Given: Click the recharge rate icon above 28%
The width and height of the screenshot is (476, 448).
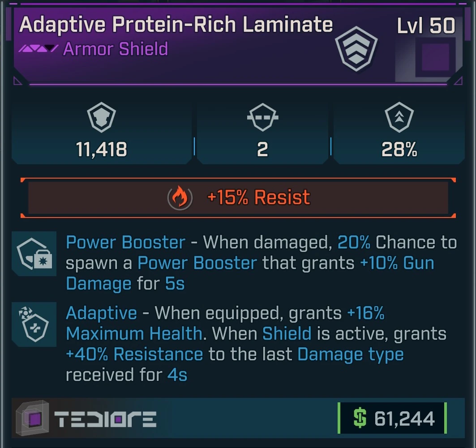Looking at the screenshot, I should 399,118.
